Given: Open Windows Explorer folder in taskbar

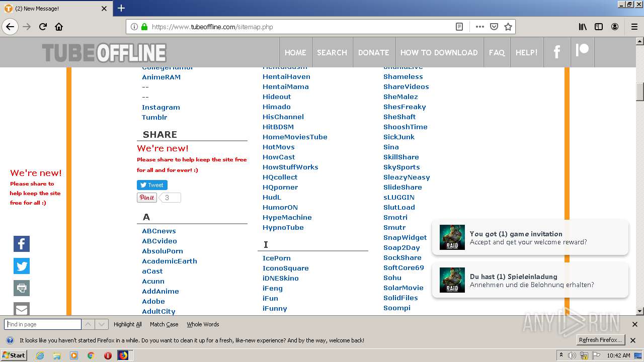Looking at the screenshot, I should tap(57, 355).
